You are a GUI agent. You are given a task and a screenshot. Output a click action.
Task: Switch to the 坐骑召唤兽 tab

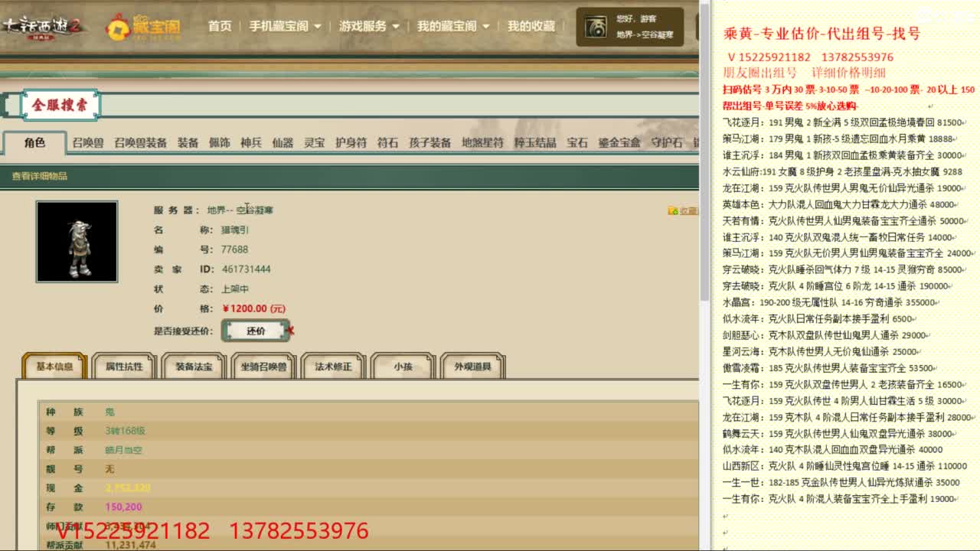tap(263, 367)
